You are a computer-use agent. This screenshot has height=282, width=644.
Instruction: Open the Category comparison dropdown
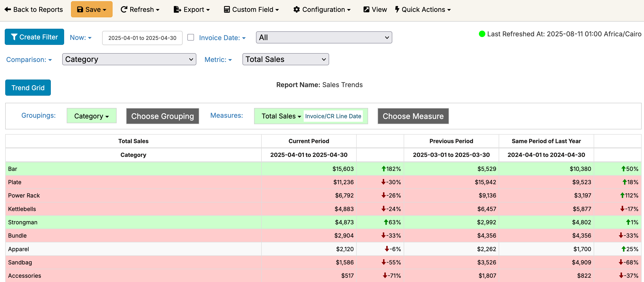pos(129,59)
